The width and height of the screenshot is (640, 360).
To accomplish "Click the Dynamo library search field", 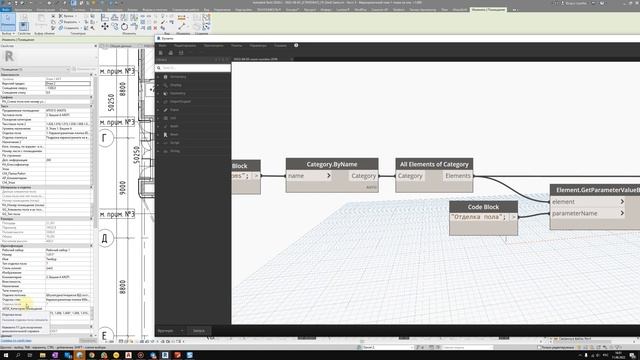I will (193, 68).
